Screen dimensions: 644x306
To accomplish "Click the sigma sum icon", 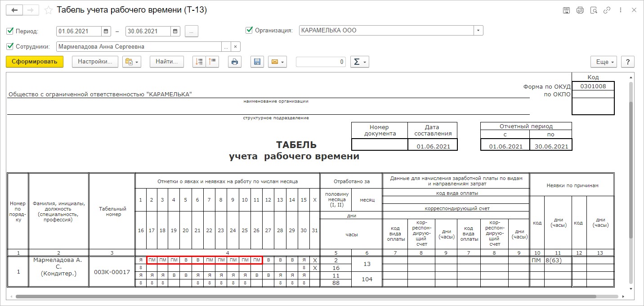I will 360,62.
